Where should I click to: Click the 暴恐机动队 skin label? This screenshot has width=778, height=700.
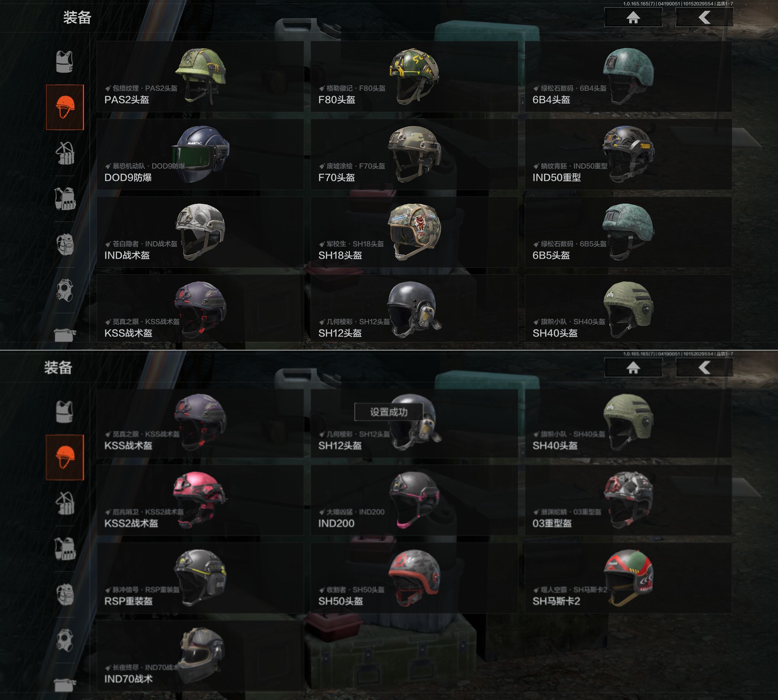pos(128,166)
